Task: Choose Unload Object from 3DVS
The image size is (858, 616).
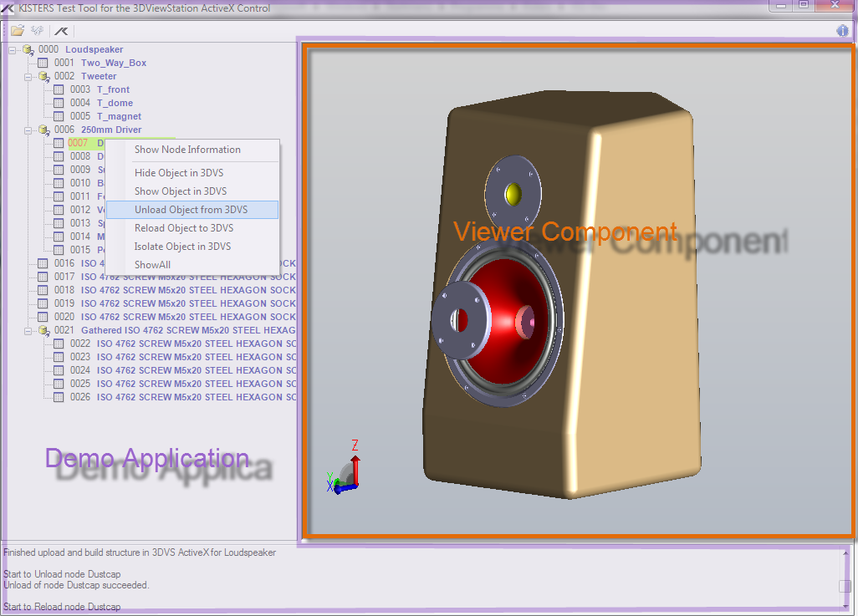Action: tap(192, 210)
